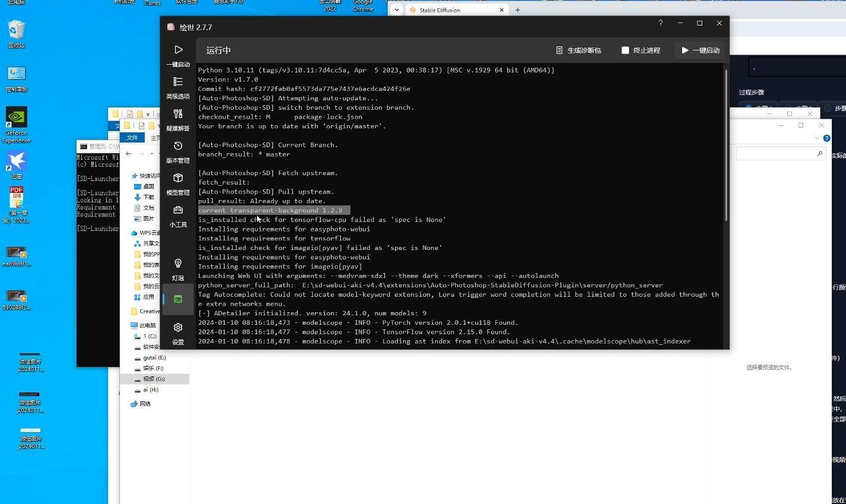The width and height of the screenshot is (846, 504).
Task: Click the Explorer back navigation arrow
Action: pyautogui.click(x=128, y=154)
